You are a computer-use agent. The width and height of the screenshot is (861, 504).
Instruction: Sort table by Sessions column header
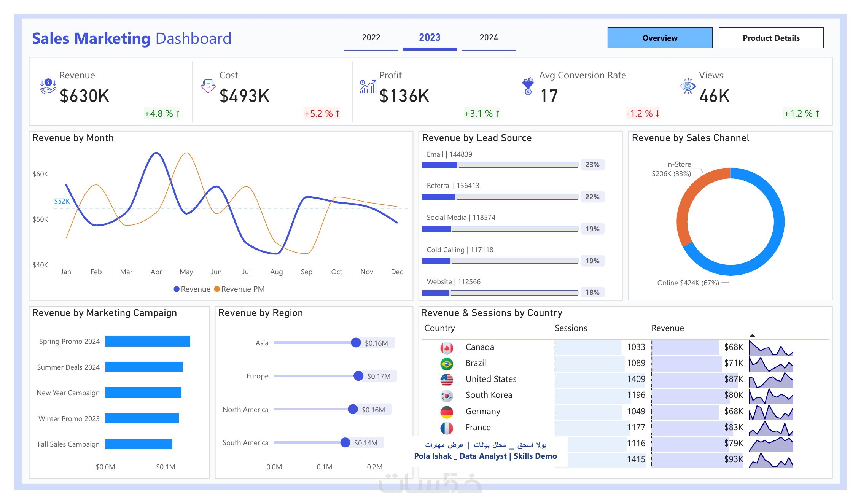coord(570,328)
